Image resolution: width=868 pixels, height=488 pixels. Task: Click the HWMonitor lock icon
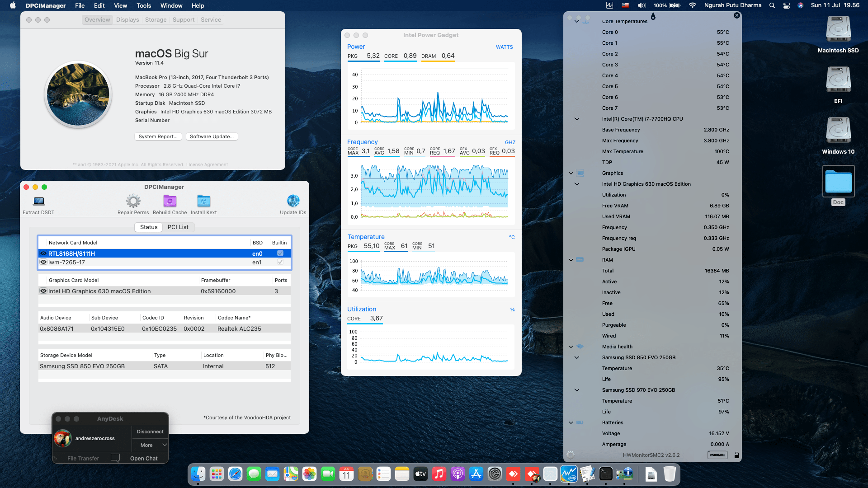(736, 455)
